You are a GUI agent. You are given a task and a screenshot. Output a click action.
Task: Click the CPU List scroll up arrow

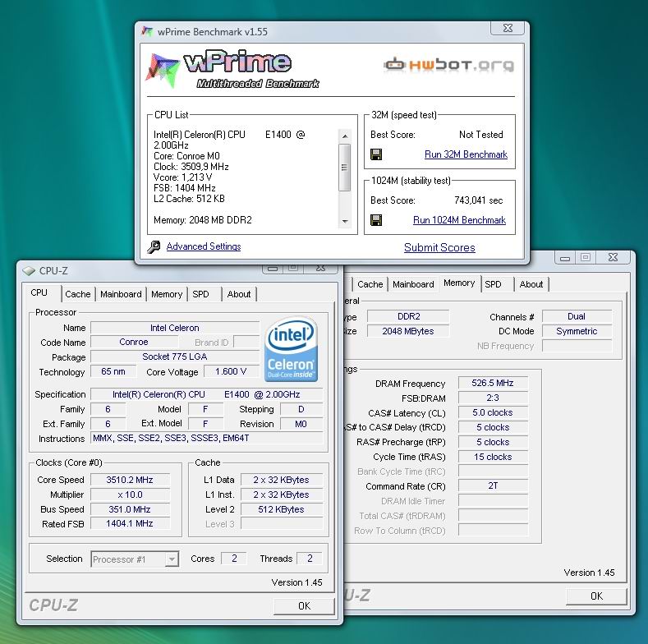tap(345, 136)
